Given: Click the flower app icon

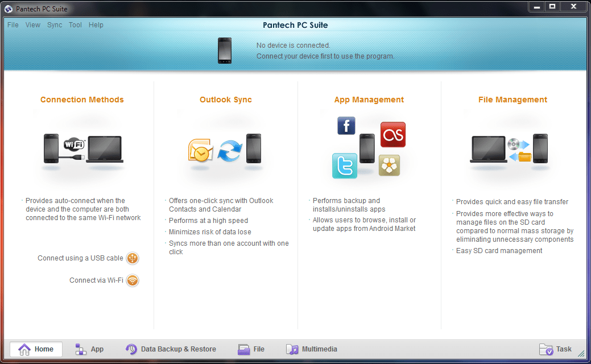Looking at the screenshot, I should tap(389, 166).
